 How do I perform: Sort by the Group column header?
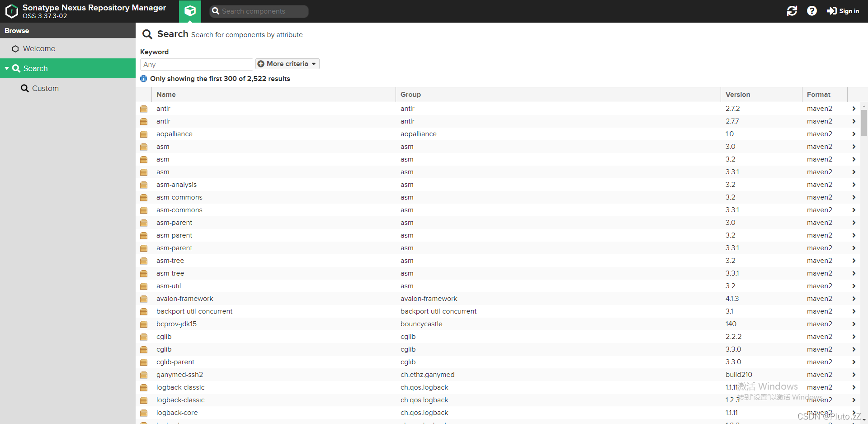coord(558,95)
